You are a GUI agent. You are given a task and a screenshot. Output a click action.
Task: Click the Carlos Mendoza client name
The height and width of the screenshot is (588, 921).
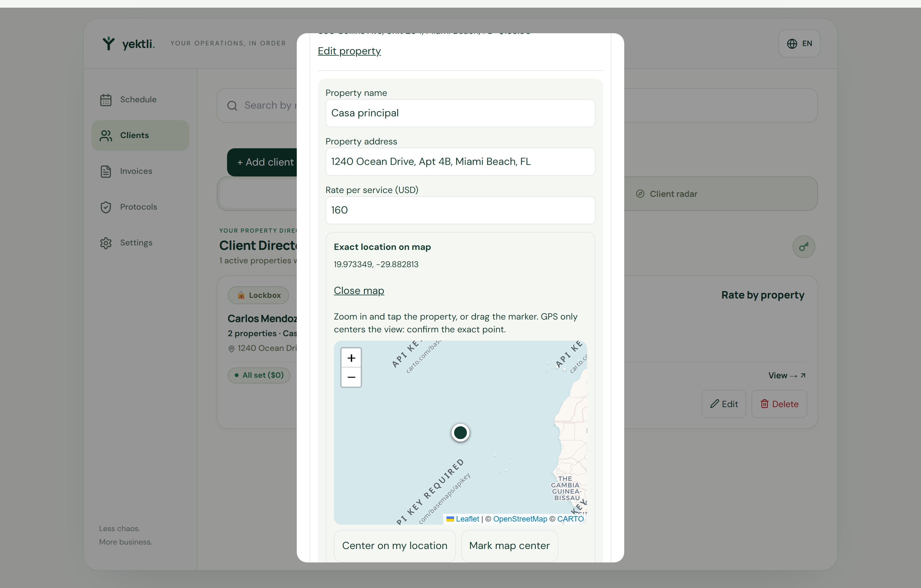[x=262, y=319]
